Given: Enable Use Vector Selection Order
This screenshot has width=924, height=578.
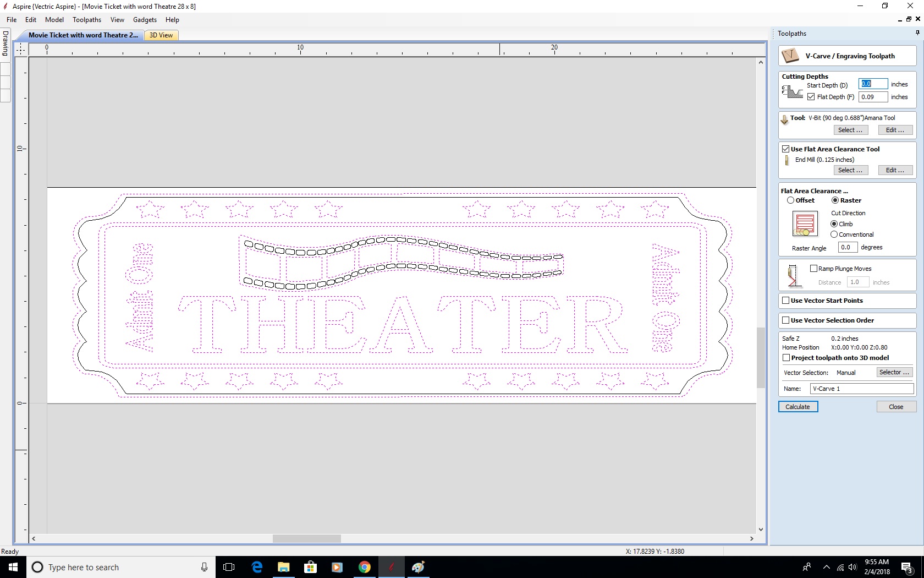Looking at the screenshot, I should (786, 320).
